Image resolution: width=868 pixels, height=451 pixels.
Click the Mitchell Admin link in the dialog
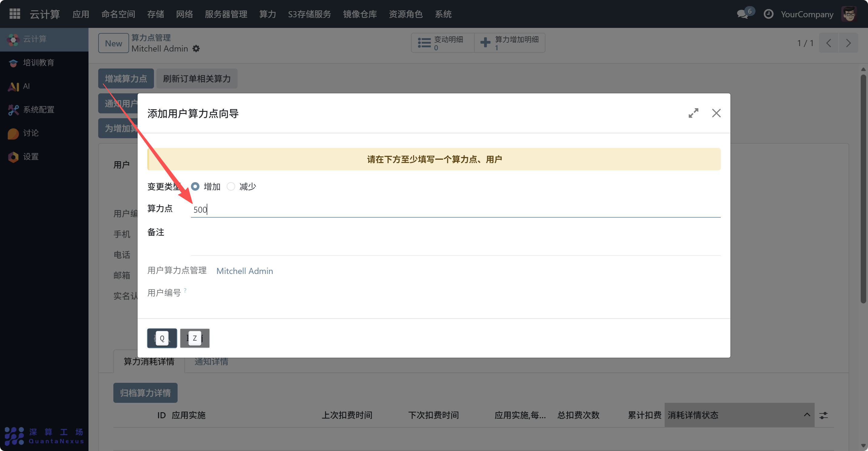[244, 271]
